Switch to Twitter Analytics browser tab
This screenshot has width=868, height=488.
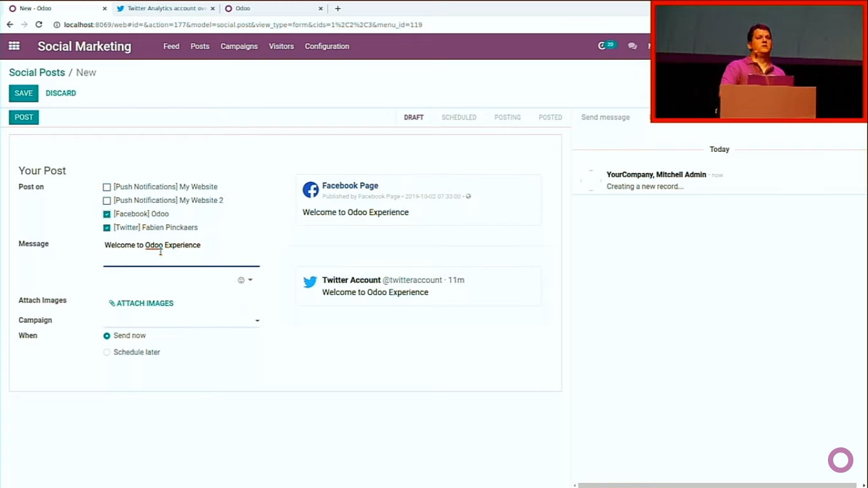[165, 9]
